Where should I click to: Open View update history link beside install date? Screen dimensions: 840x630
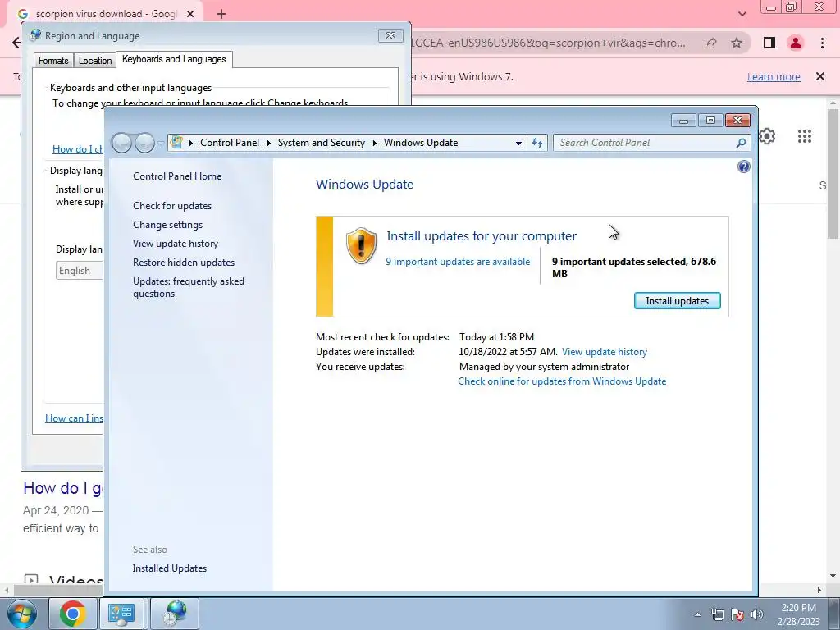coord(605,352)
